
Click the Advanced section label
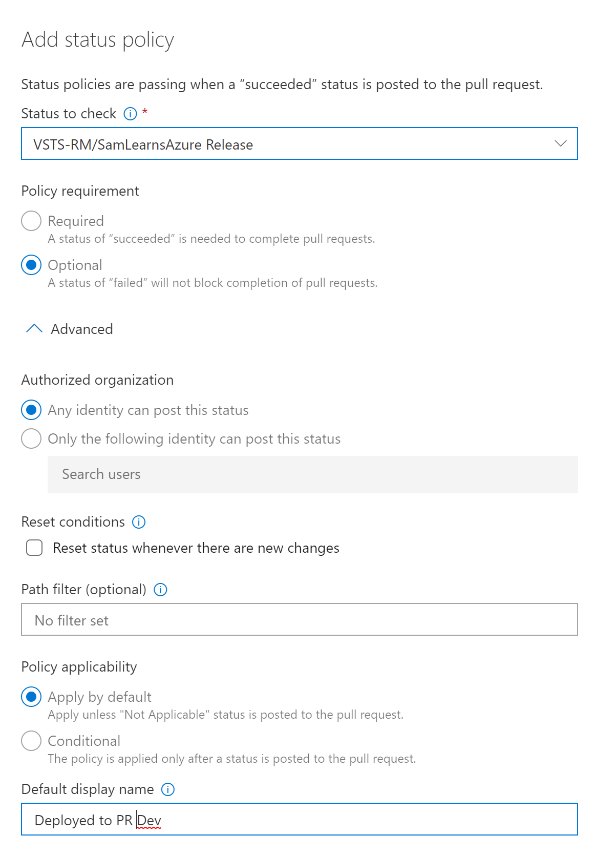82,329
